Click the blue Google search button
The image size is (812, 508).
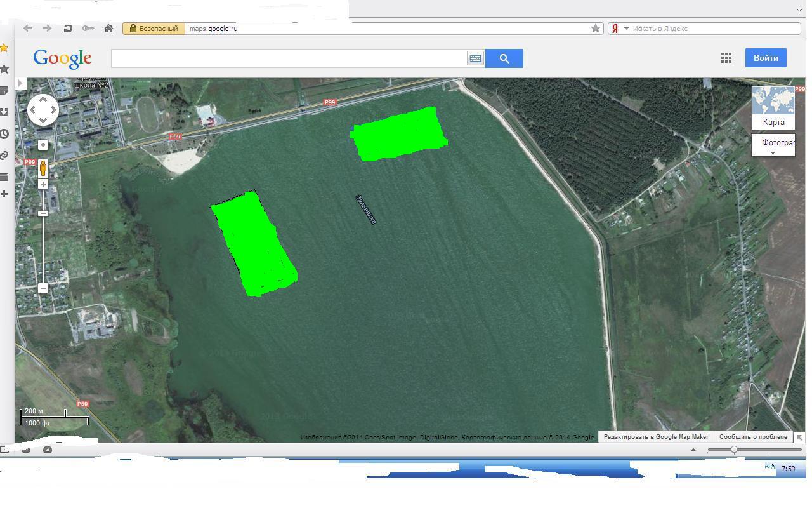click(504, 58)
